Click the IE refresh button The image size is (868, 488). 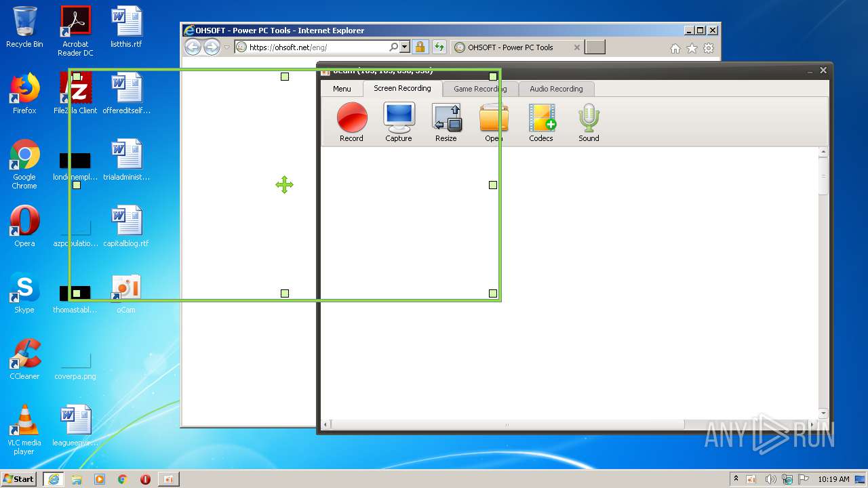coord(439,47)
